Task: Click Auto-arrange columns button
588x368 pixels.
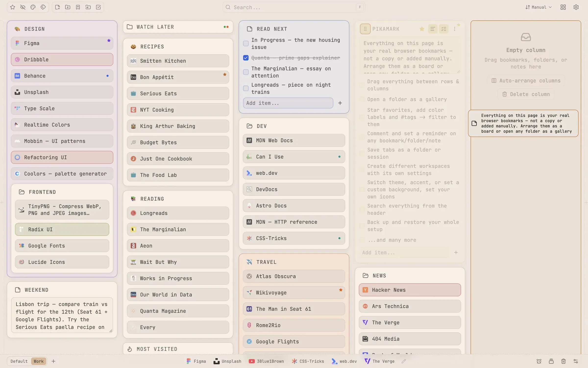Action: click(x=526, y=80)
